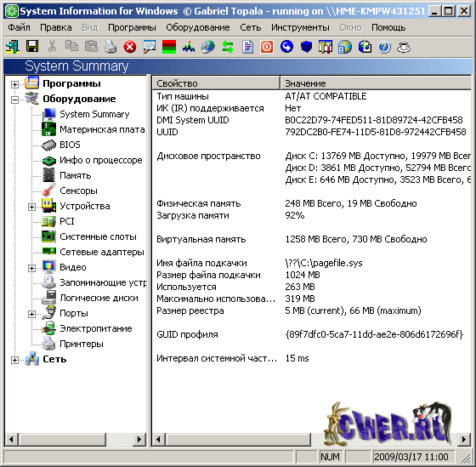Click the magnifier search toolbar icon
The height and width of the screenshot is (467, 476).
click(150, 47)
